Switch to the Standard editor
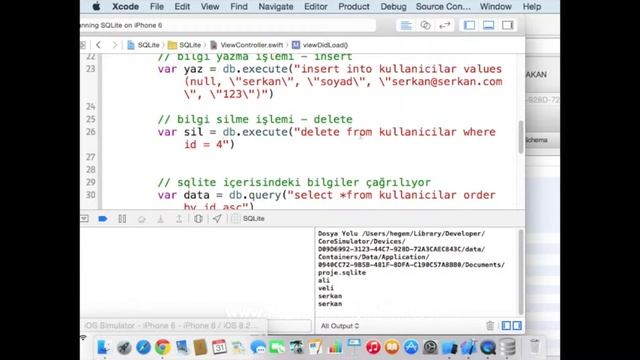640x360 pixels. [406, 25]
